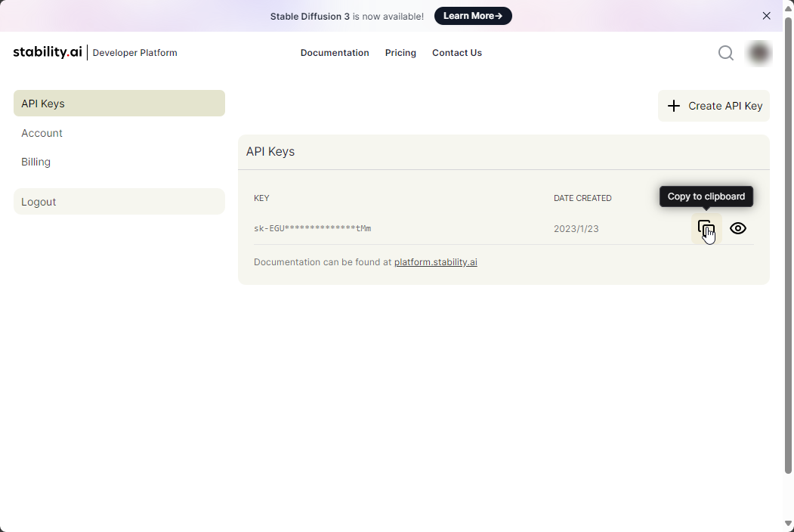Click the DATE CREATED column header
This screenshot has width=794, height=532.
pyautogui.click(x=582, y=198)
